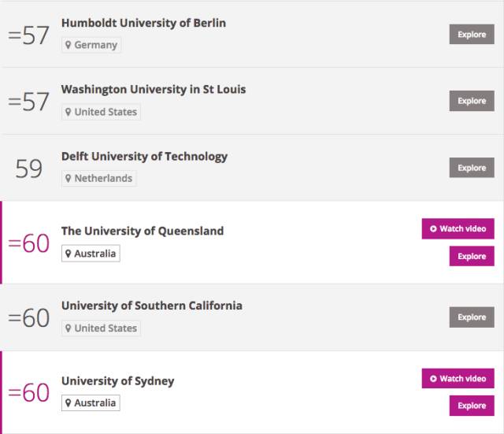Click the Germany location pin icon
504x434 pixels.
(x=69, y=46)
